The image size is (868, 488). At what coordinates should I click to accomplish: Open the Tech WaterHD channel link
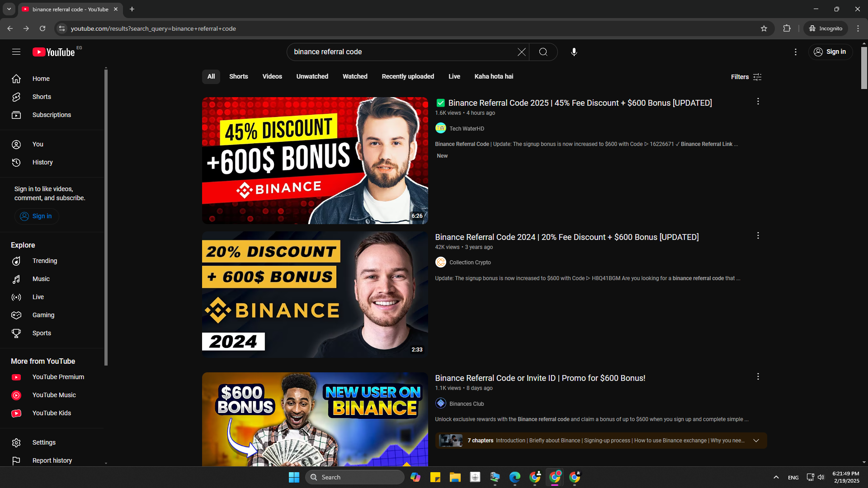467,129
